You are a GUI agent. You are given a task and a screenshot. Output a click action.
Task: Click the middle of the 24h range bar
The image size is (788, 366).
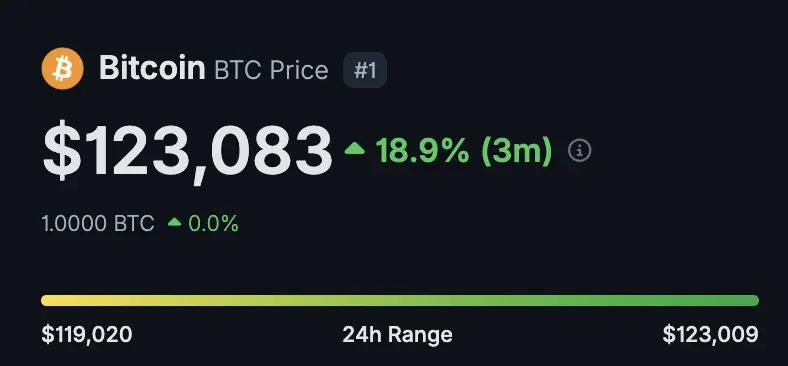click(400, 301)
